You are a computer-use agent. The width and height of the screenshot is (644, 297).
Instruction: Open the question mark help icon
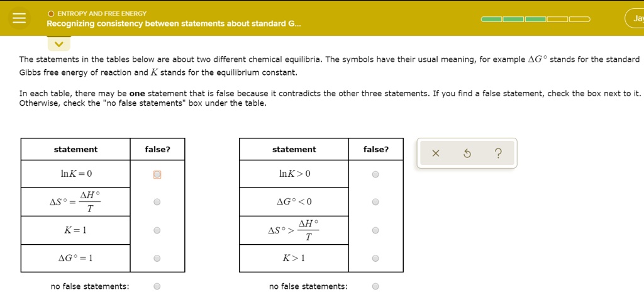click(498, 154)
